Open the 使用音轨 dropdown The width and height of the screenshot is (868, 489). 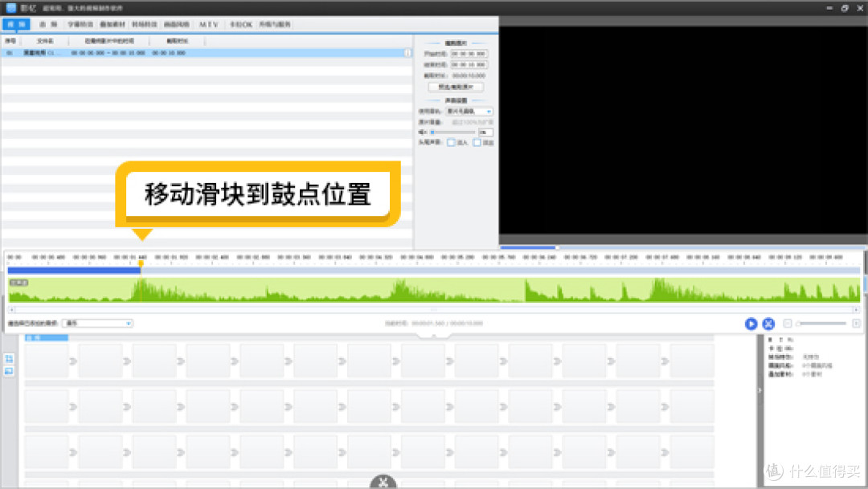469,111
